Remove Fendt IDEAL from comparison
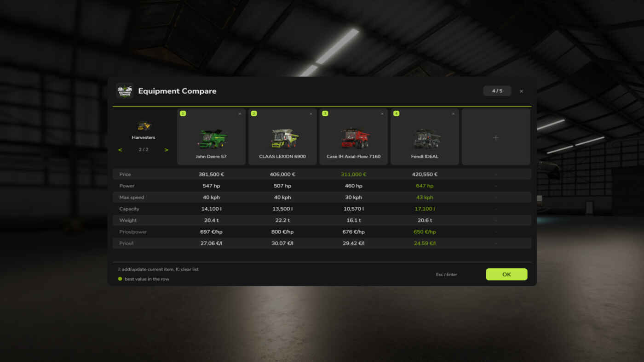Screen dimensions: 644x362 pyautogui.click(x=453, y=113)
